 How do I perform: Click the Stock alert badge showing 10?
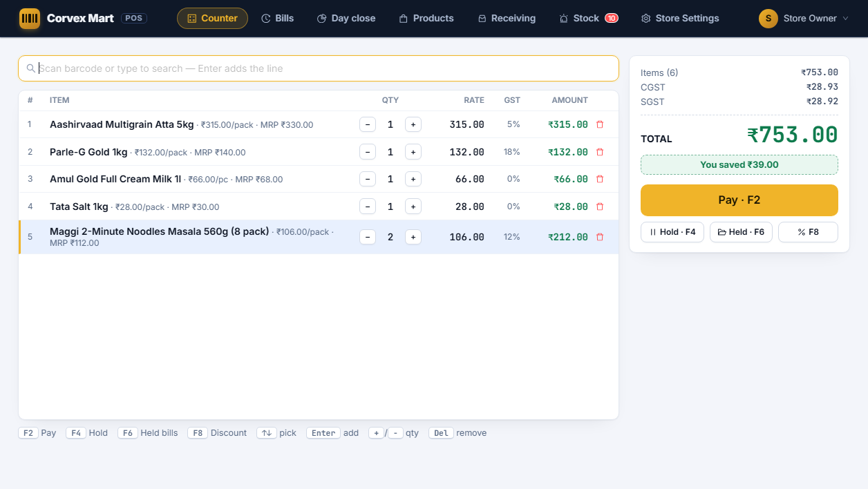pyautogui.click(x=612, y=18)
